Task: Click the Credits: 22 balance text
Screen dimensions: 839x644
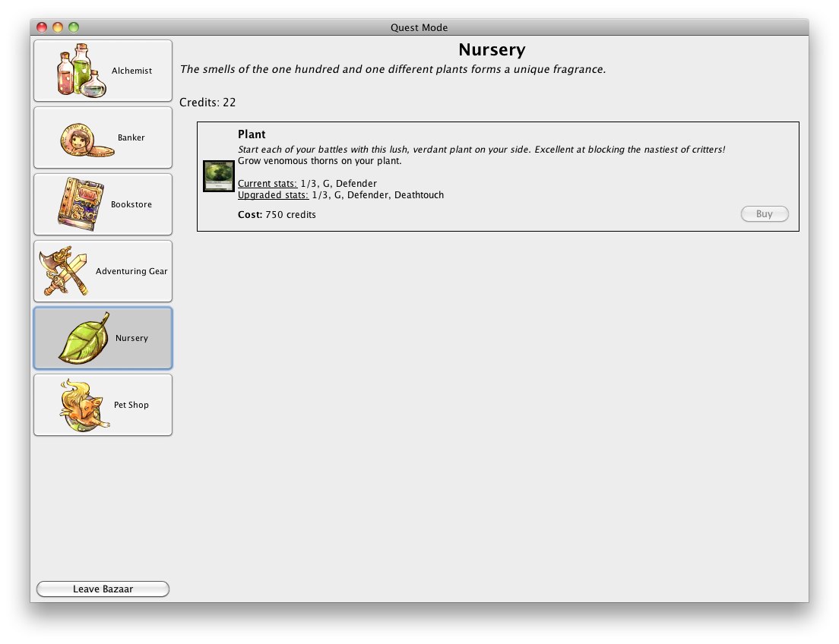Action: click(x=207, y=103)
